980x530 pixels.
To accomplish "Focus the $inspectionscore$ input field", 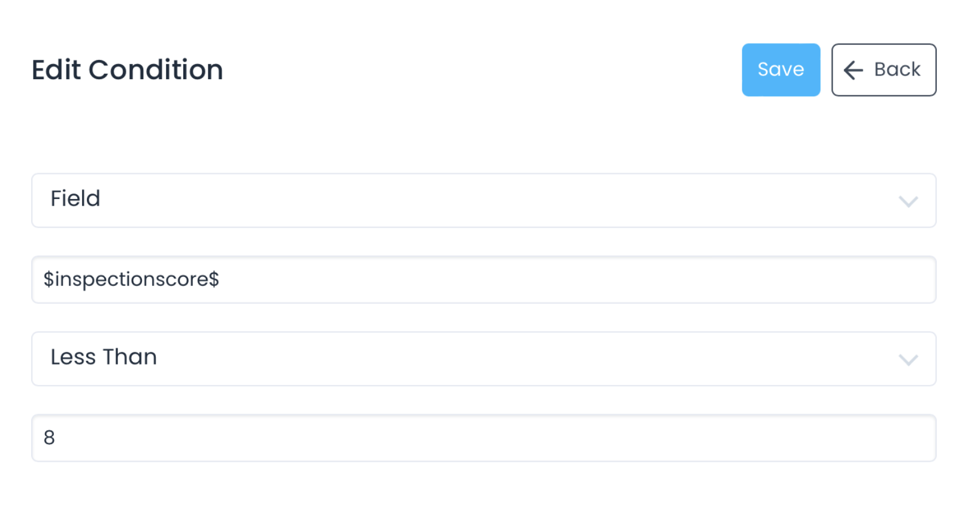I will [483, 279].
